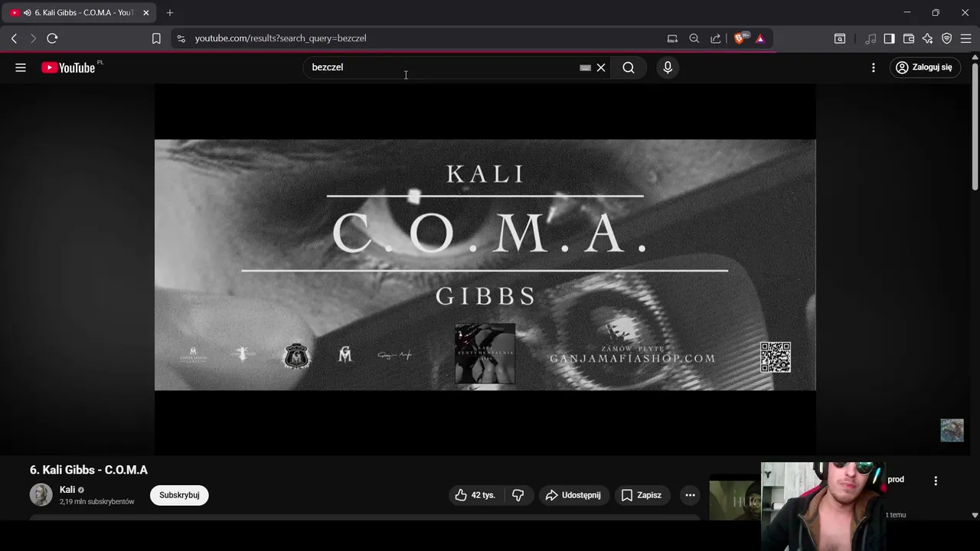Open the Kali channel name link
Screen dimensions: 980x551
click(67, 490)
